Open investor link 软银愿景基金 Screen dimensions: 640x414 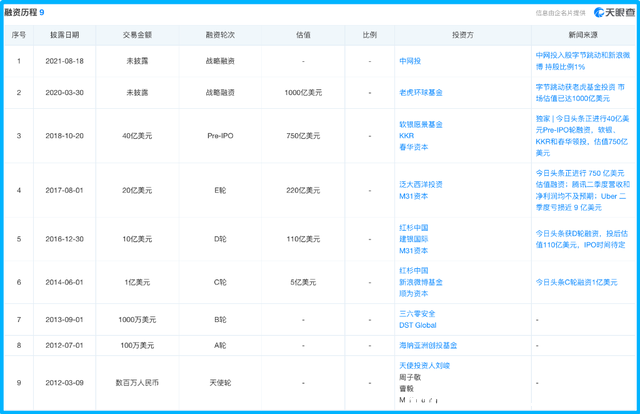tap(421, 124)
